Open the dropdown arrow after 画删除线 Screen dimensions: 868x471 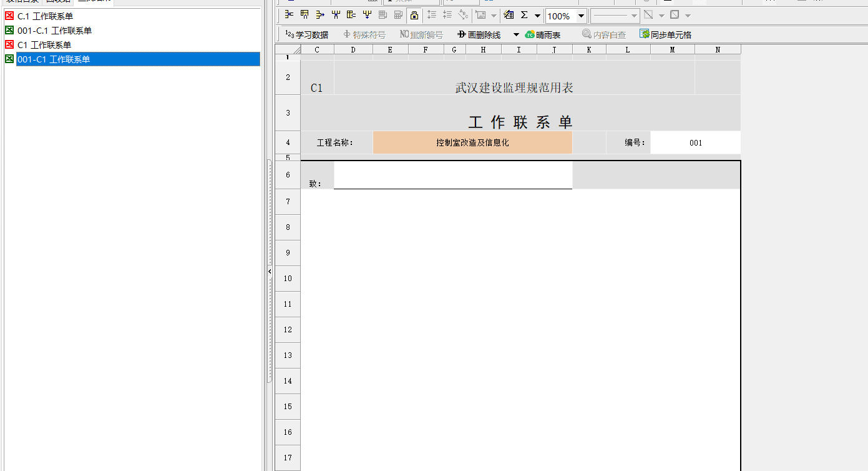516,35
